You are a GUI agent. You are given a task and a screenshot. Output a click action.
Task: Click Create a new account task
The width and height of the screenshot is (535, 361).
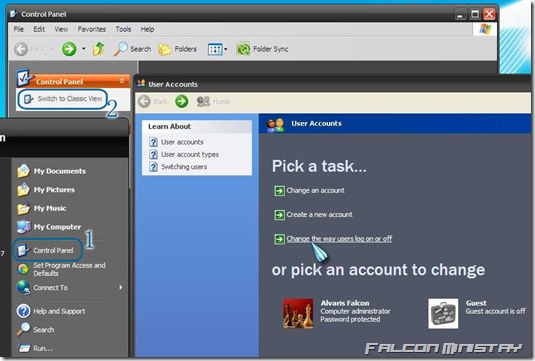[x=319, y=215]
